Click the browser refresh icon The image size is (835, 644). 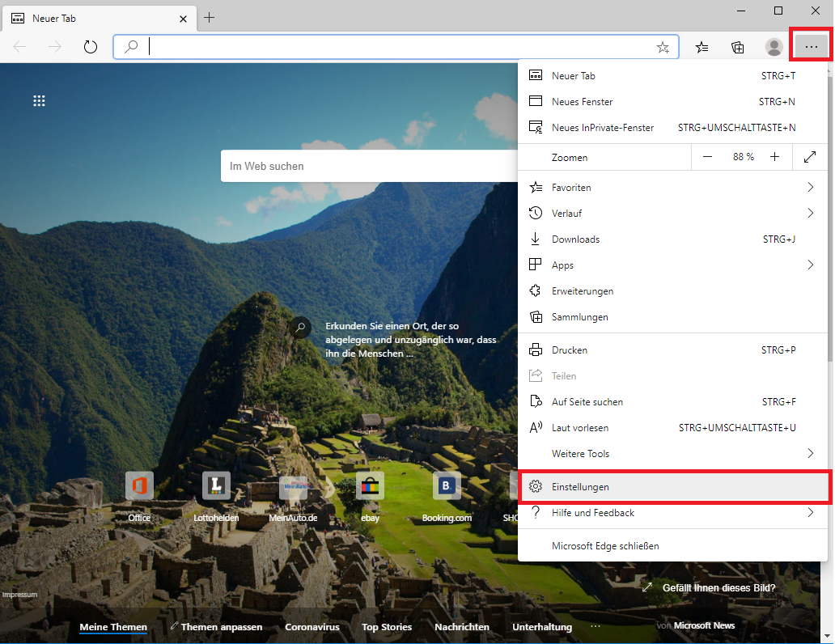[x=91, y=47]
